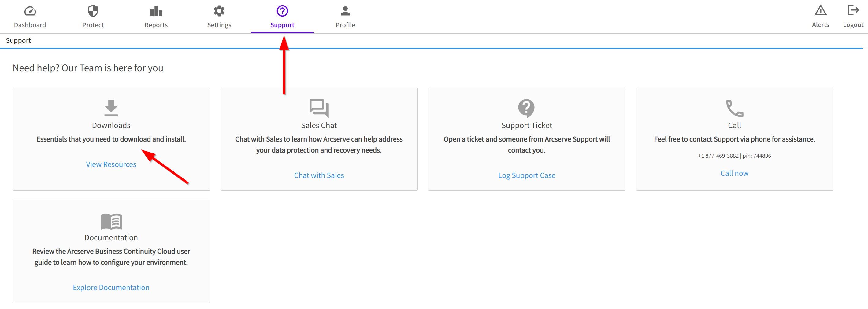The width and height of the screenshot is (868, 309).
Task: Click 'Open a ticket and someone' description
Action: (x=527, y=145)
